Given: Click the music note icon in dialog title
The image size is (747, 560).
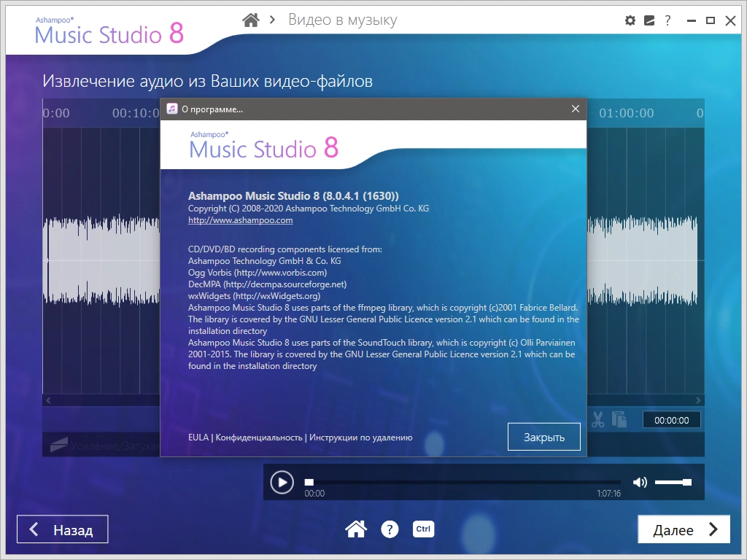Looking at the screenshot, I should [172, 109].
